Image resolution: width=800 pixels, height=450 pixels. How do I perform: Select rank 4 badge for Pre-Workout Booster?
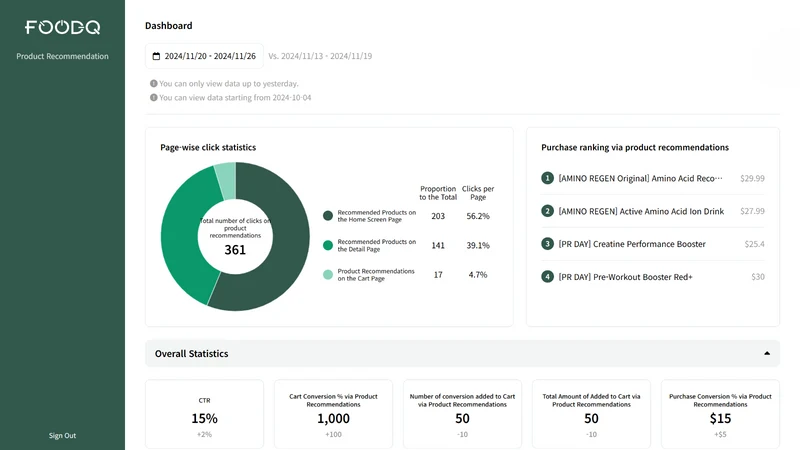click(547, 277)
